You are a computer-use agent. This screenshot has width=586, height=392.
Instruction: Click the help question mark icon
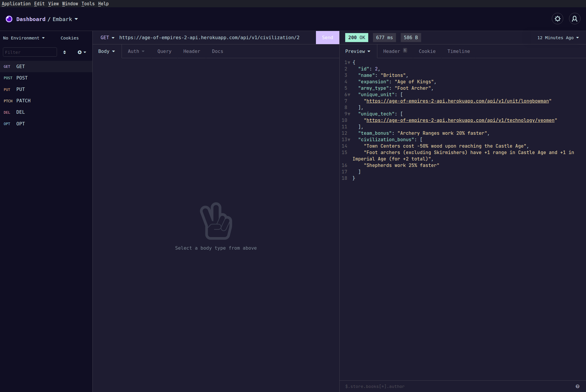577,386
